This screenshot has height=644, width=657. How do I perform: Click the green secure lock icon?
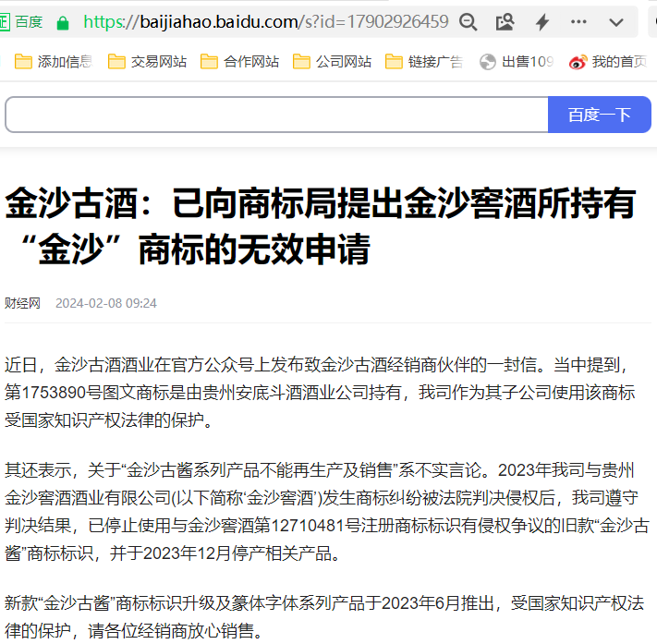(63, 22)
